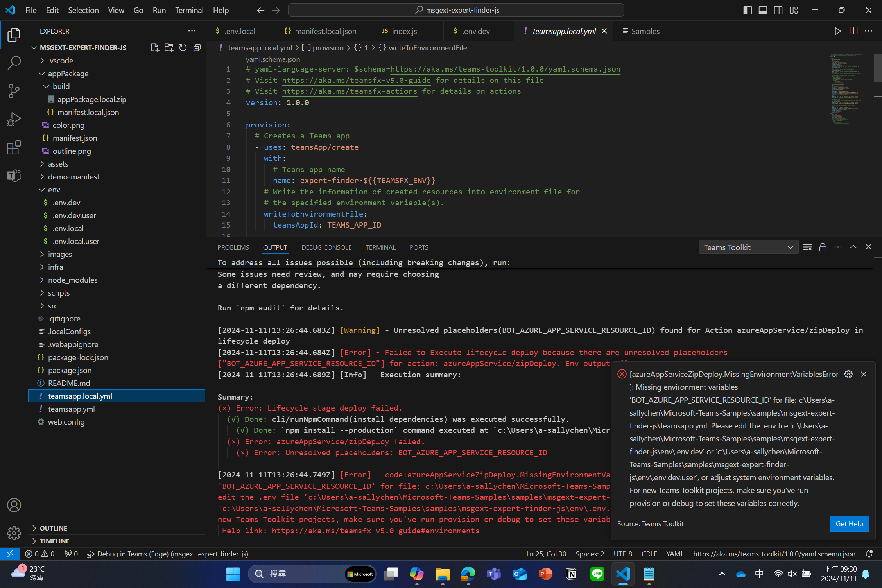Click the command center search box

point(456,10)
